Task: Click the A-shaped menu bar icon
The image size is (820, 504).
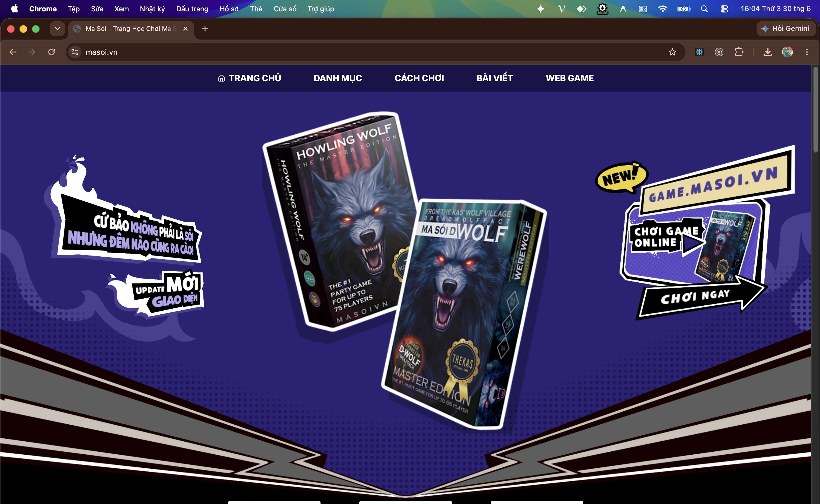Action: pyautogui.click(x=623, y=9)
